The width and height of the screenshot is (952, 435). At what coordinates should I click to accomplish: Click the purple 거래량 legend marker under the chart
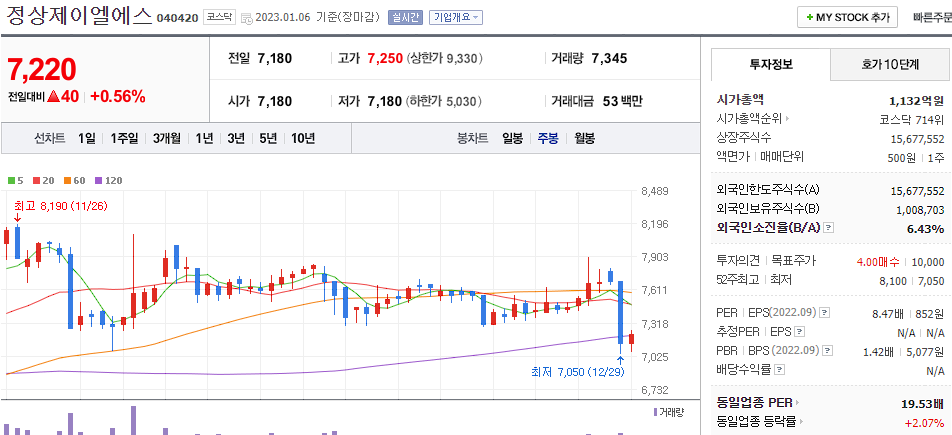[655, 412]
